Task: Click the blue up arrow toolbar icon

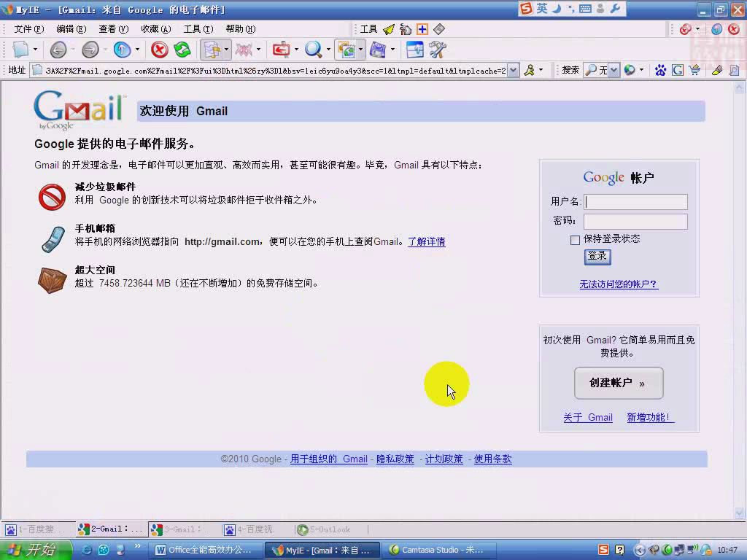Action: [x=122, y=50]
